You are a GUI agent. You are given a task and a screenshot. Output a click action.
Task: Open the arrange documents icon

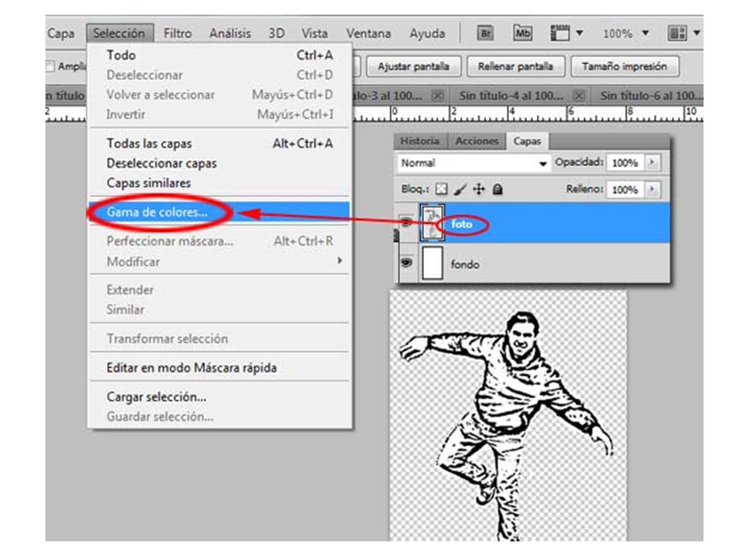[677, 33]
